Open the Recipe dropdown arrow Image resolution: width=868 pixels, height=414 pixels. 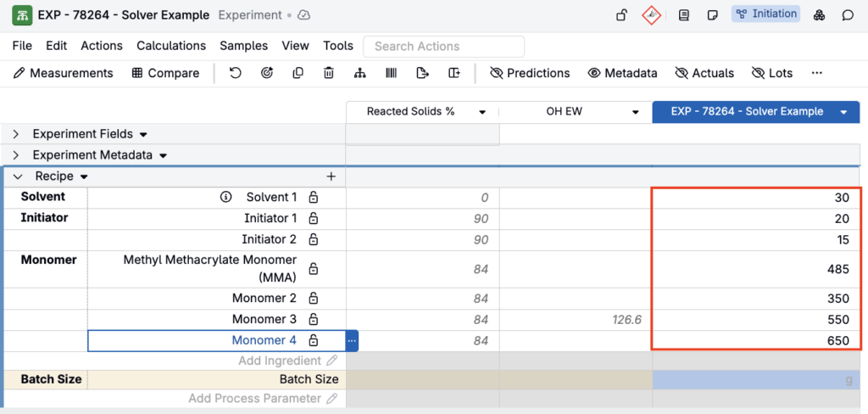[x=84, y=177]
